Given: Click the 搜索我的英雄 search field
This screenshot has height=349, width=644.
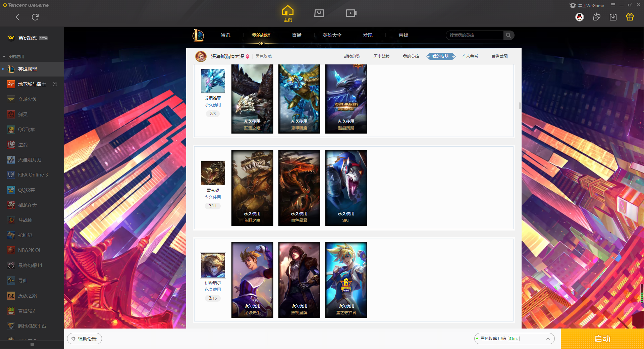Looking at the screenshot, I should click(475, 35).
